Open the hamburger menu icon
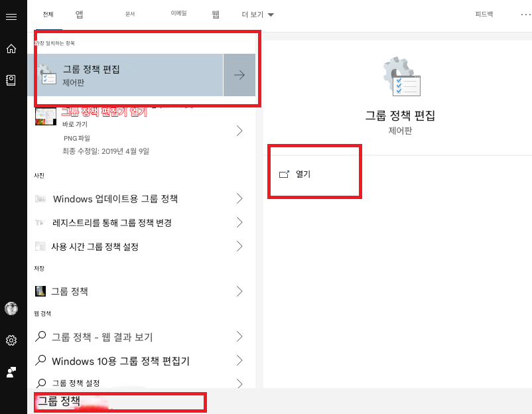 (11, 17)
